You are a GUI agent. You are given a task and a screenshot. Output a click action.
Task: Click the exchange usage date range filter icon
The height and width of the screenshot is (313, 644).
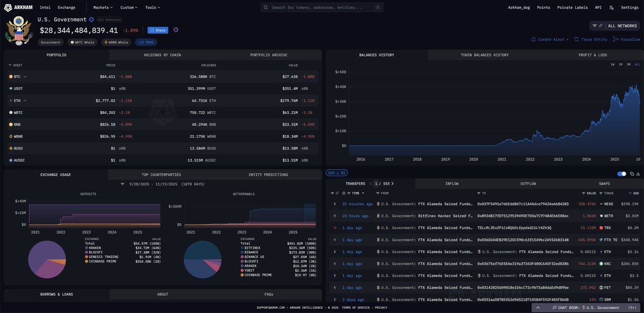[x=123, y=184]
